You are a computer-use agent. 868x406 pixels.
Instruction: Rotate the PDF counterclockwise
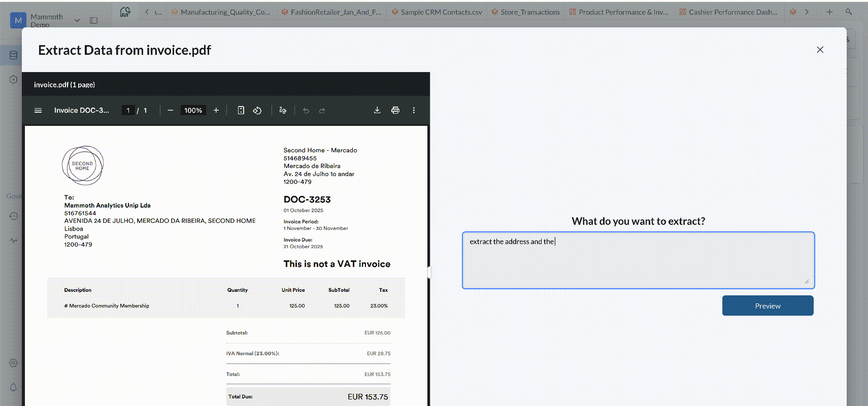(257, 110)
